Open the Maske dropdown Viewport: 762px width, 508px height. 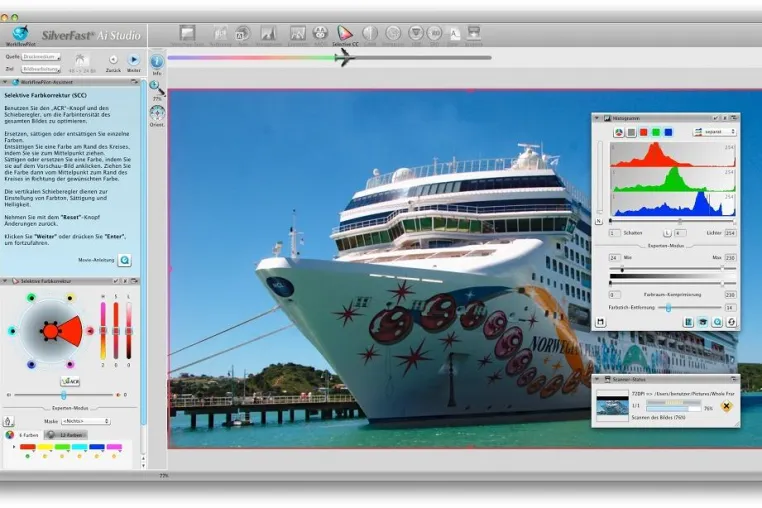[x=86, y=421]
